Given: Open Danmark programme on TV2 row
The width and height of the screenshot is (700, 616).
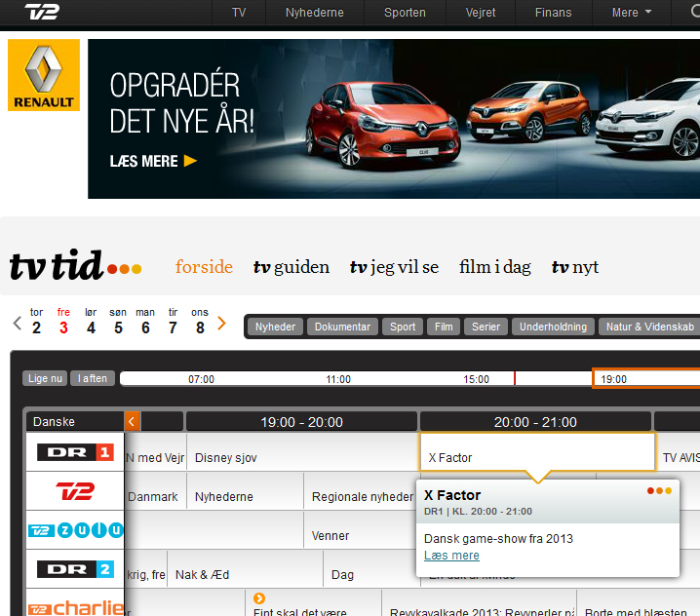Looking at the screenshot, I should pos(155,491).
